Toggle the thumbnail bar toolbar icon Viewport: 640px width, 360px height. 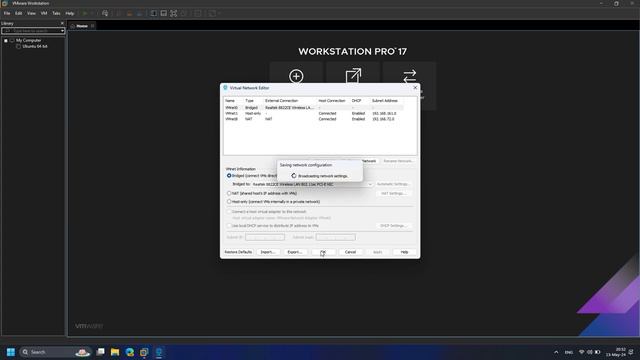coord(163,13)
